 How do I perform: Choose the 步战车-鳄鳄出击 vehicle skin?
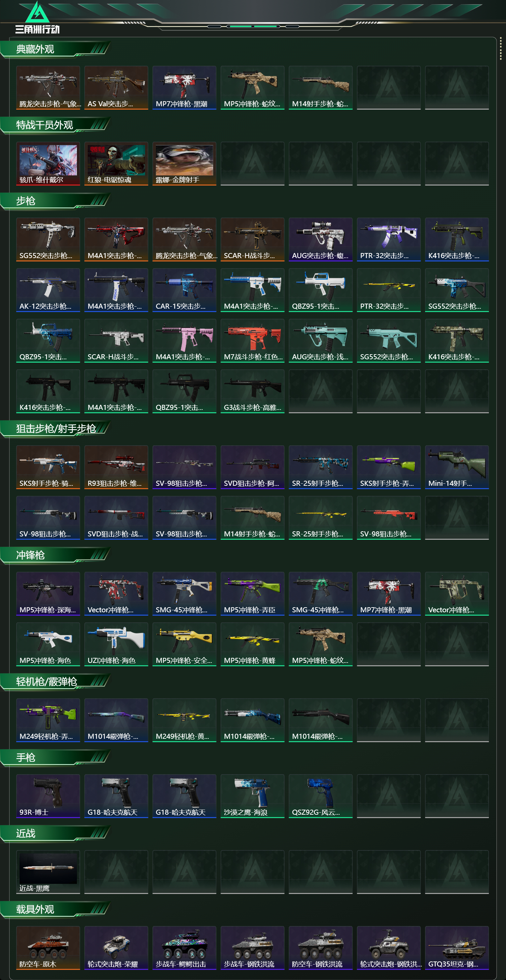coord(184,948)
